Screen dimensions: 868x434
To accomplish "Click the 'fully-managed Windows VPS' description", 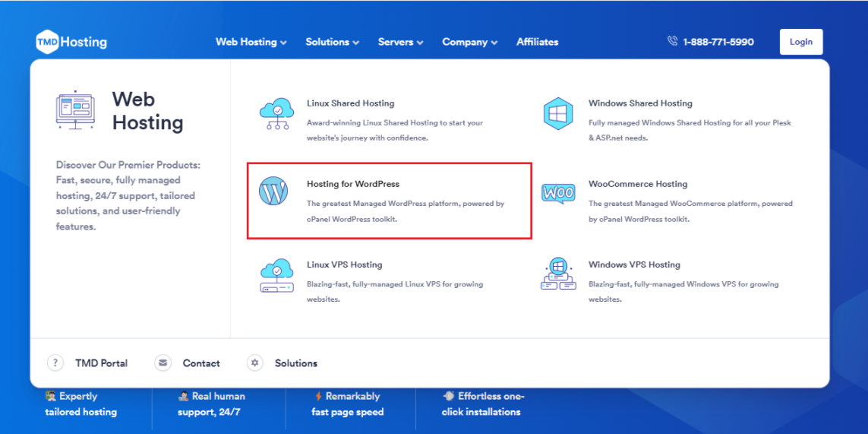I will pyautogui.click(x=683, y=292).
